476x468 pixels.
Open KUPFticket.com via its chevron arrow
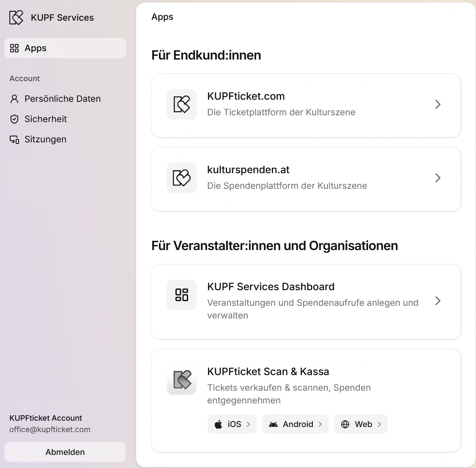pyautogui.click(x=438, y=104)
